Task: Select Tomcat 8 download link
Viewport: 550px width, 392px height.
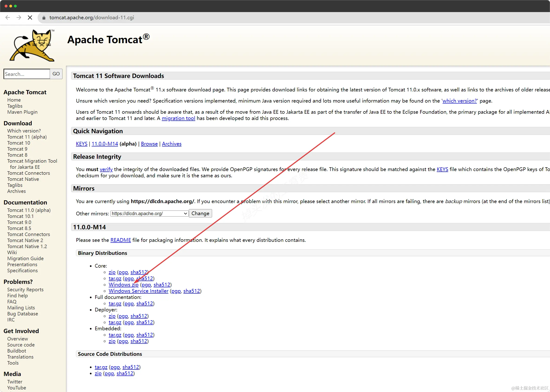Action: pos(17,155)
